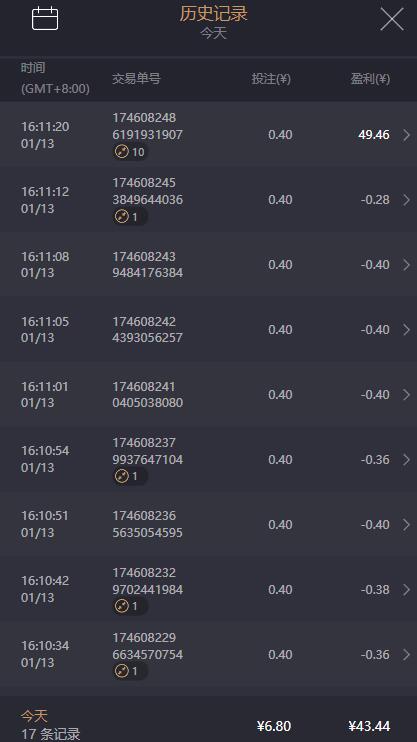Click the 投注(¥) column header

[271, 79]
